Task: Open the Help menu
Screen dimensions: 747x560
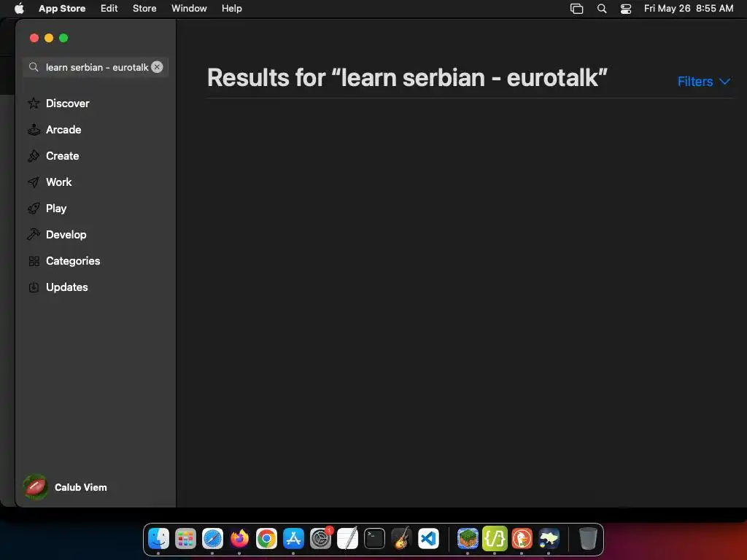Action: pyautogui.click(x=231, y=8)
